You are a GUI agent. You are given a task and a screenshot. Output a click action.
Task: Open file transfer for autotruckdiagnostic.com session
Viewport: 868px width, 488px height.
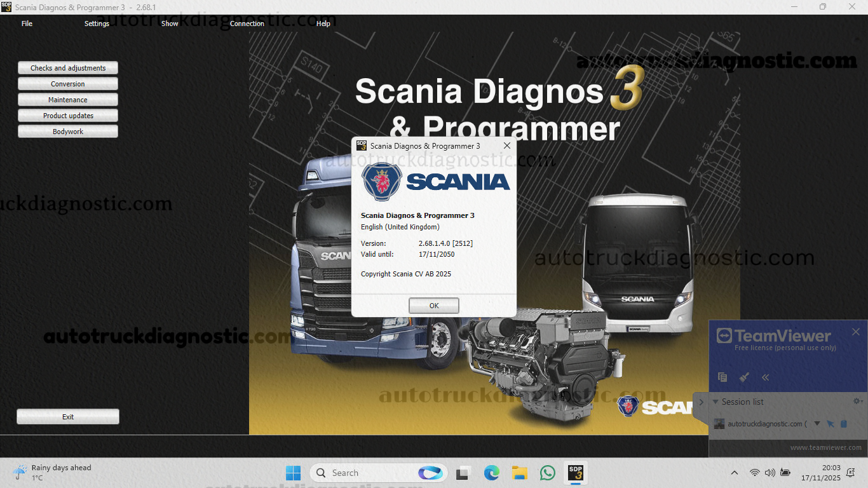pos(844,423)
